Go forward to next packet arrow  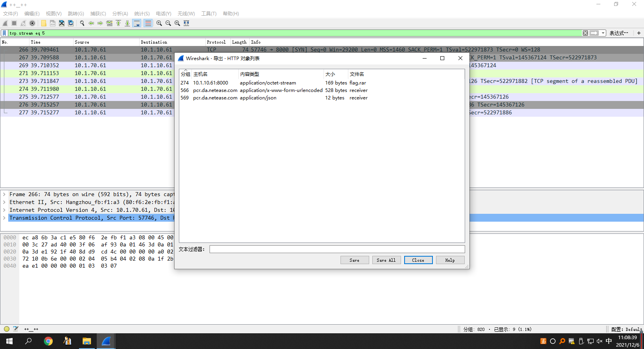[x=100, y=23]
